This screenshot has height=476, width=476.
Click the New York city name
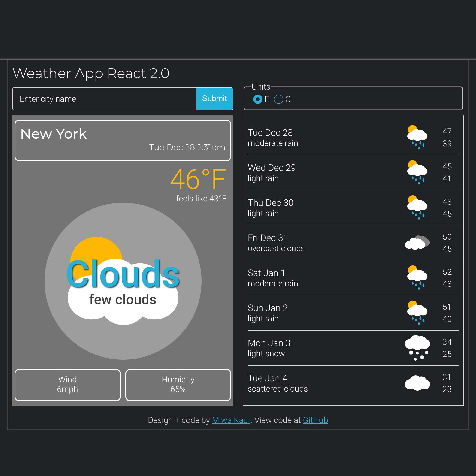54,134
